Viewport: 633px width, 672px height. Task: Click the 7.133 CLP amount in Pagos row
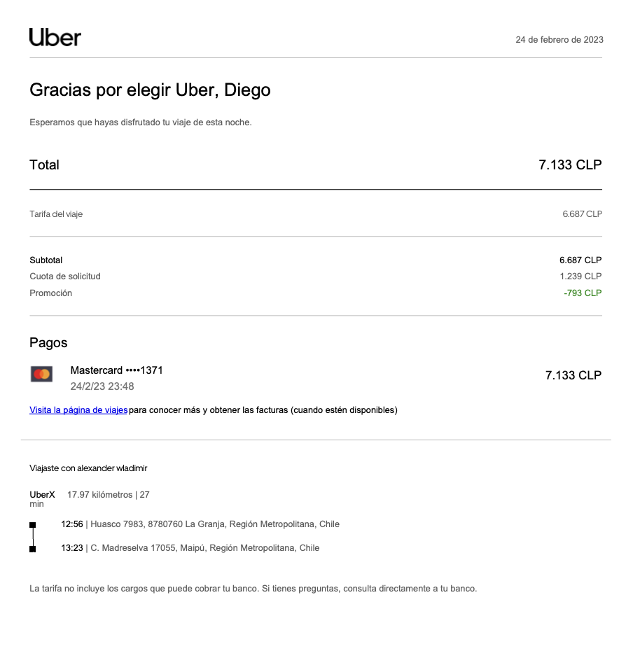[573, 376]
